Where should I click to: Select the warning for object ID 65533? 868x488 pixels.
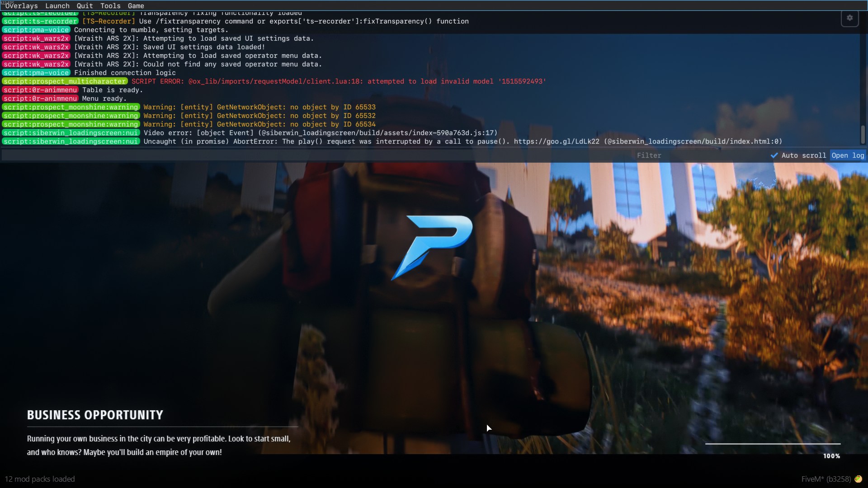click(259, 107)
